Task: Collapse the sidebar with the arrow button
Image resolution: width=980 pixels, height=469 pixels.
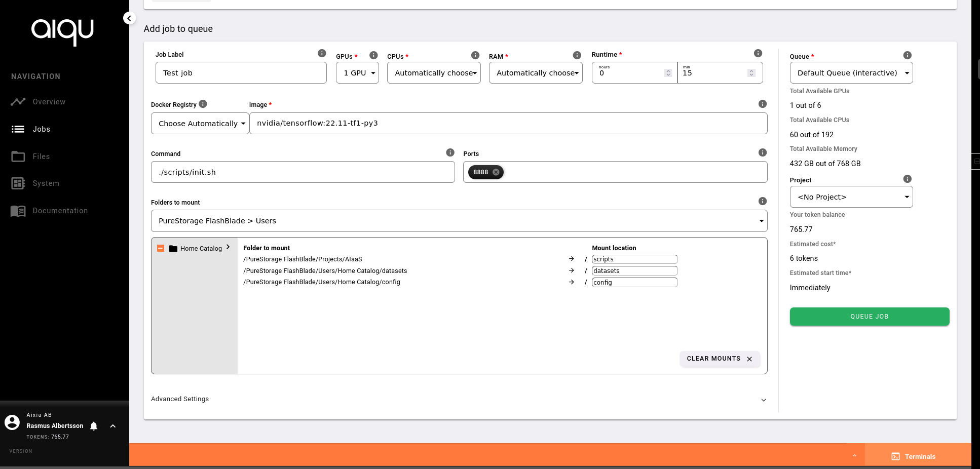Action: (x=129, y=18)
